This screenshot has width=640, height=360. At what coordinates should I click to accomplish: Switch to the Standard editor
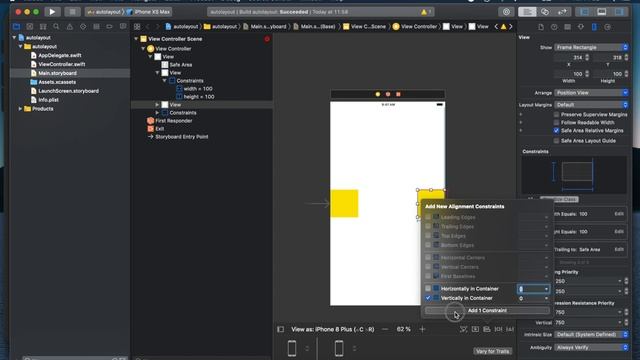tap(527, 12)
